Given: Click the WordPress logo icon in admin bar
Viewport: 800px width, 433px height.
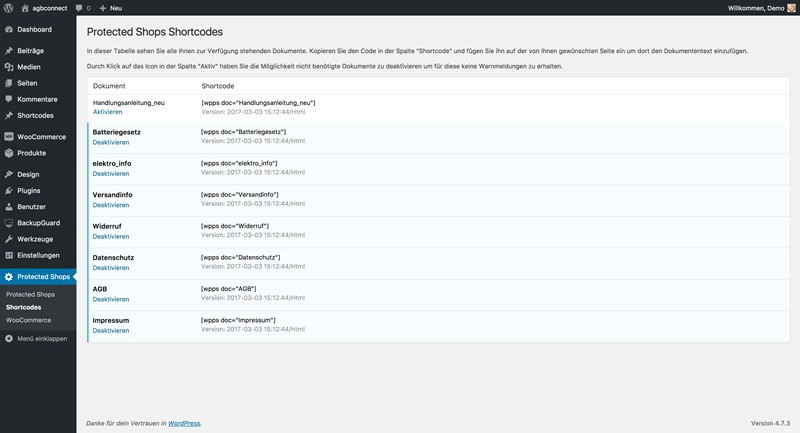Looking at the screenshot, I should pyautogui.click(x=8, y=8).
